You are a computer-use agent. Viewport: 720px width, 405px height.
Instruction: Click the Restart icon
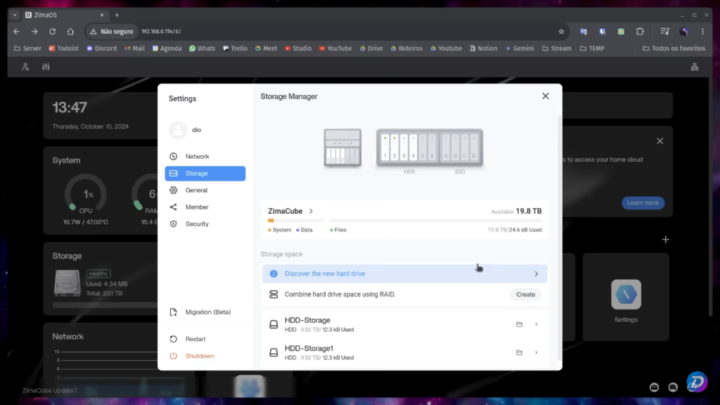(x=174, y=339)
